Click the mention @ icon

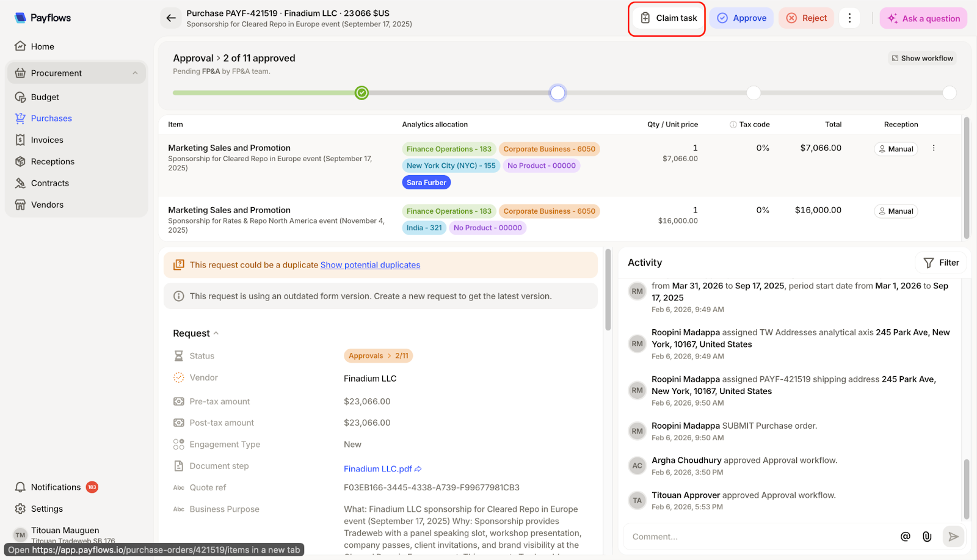pyautogui.click(x=906, y=537)
